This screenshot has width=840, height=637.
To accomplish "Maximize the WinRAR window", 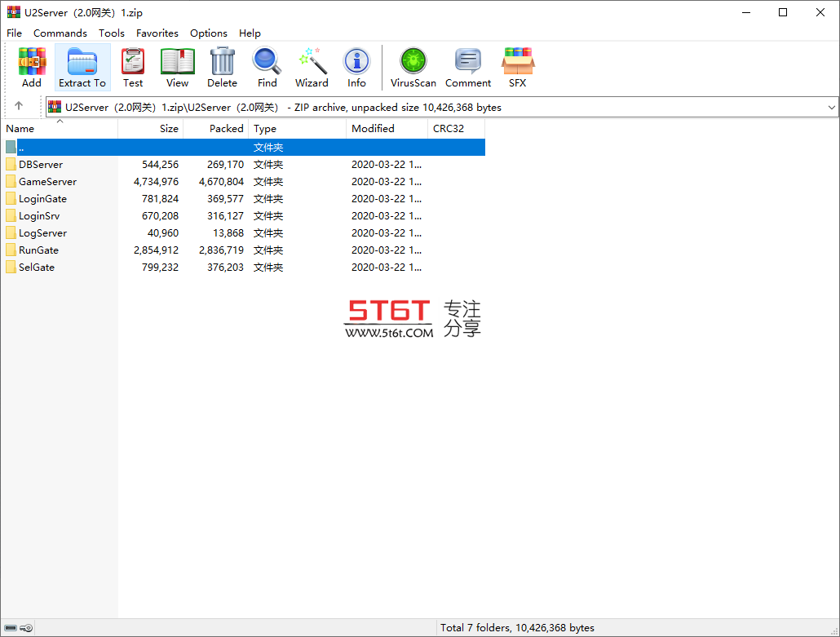I will point(783,12).
